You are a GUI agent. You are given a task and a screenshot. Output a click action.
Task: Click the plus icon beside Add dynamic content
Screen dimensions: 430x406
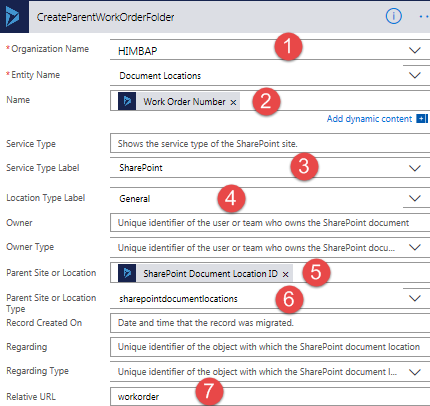pyautogui.click(x=422, y=119)
